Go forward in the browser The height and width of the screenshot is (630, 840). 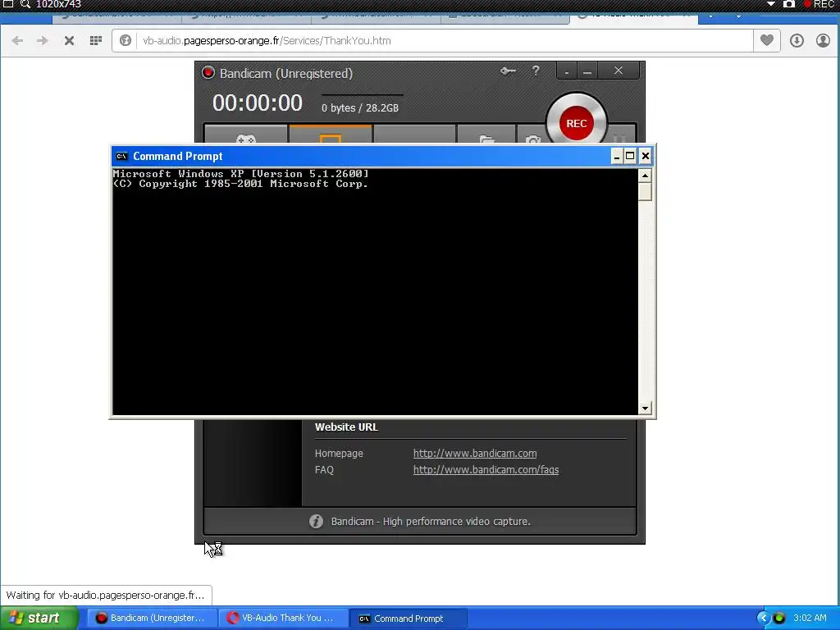[x=43, y=41]
